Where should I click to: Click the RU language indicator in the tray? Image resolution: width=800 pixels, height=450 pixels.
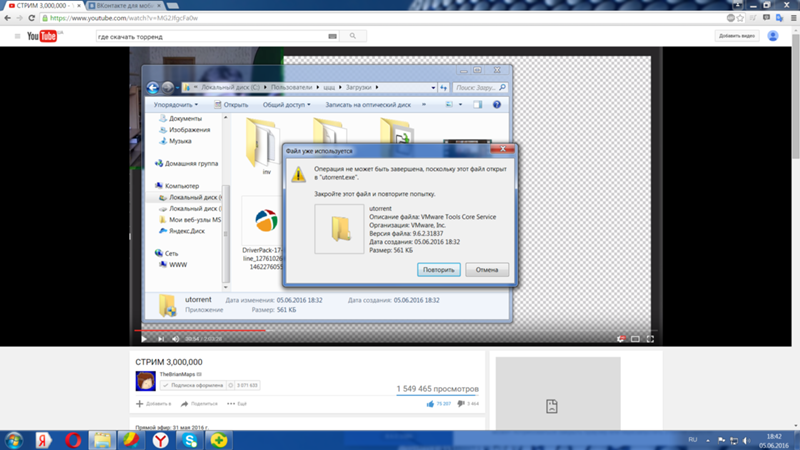pos(692,440)
